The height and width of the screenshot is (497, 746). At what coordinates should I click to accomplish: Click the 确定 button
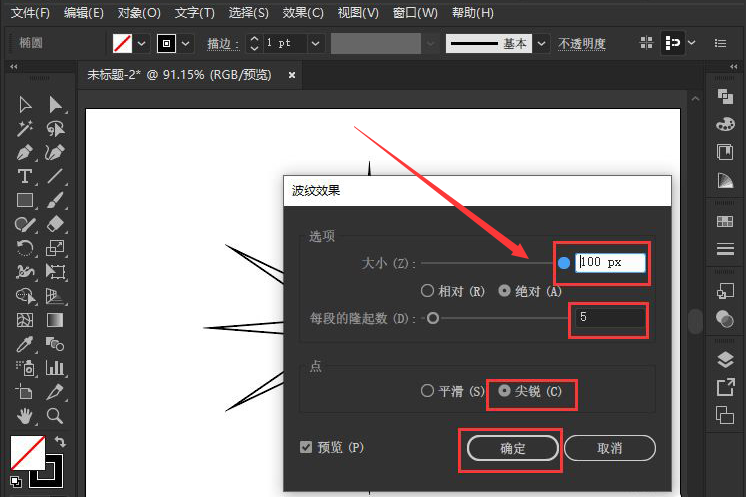click(x=512, y=448)
